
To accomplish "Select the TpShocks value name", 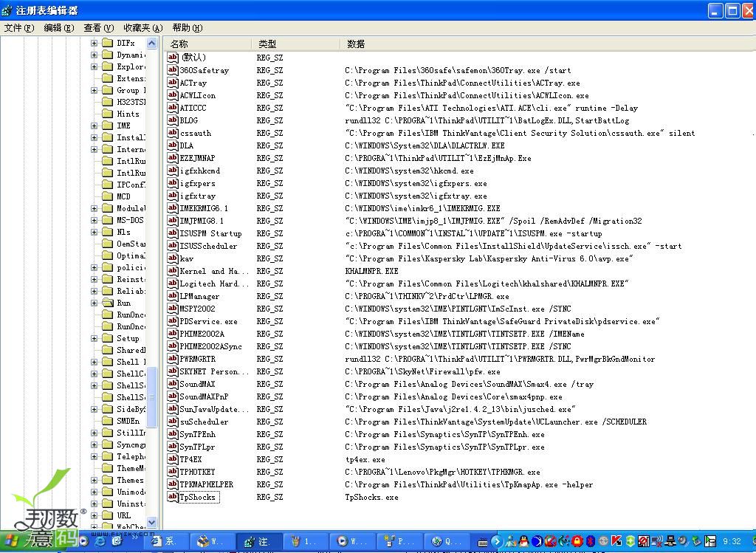I will tap(199, 497).
